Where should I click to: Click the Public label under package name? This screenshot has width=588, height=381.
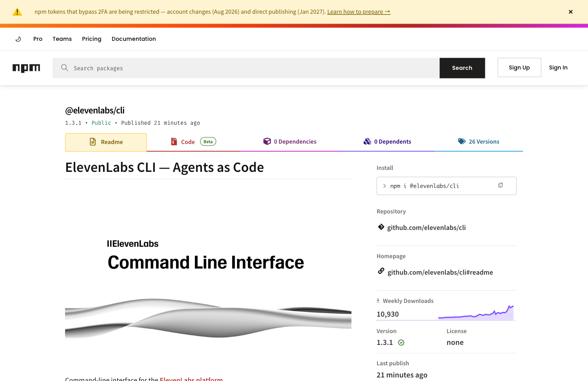click(x=101, y=123)
